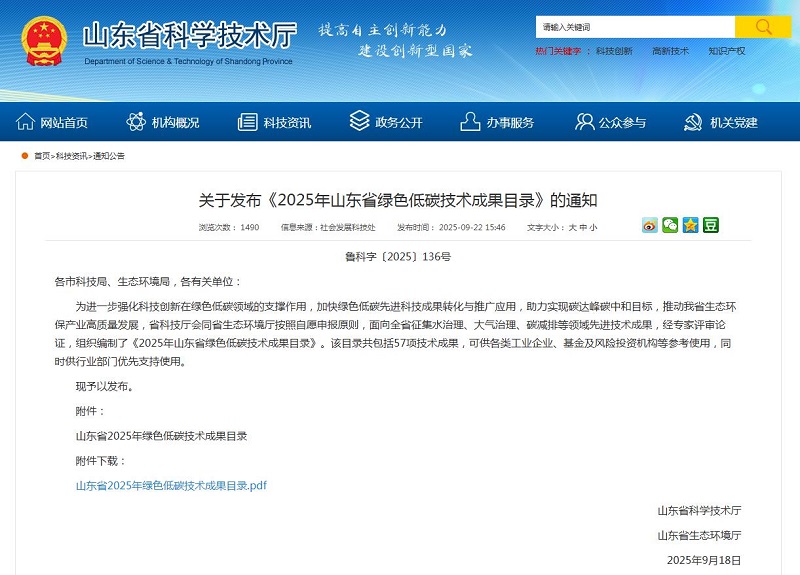
Task: Share the article to Sina Weibo
Action: [650, 225]
